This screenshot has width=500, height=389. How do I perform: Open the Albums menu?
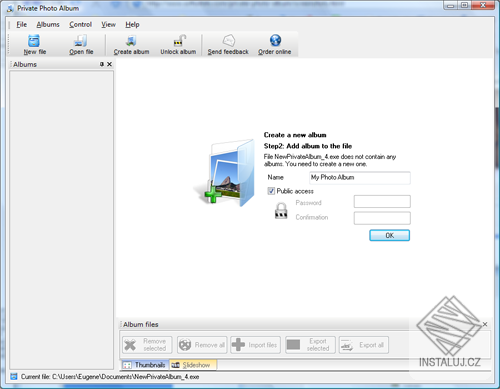point(48,24)
